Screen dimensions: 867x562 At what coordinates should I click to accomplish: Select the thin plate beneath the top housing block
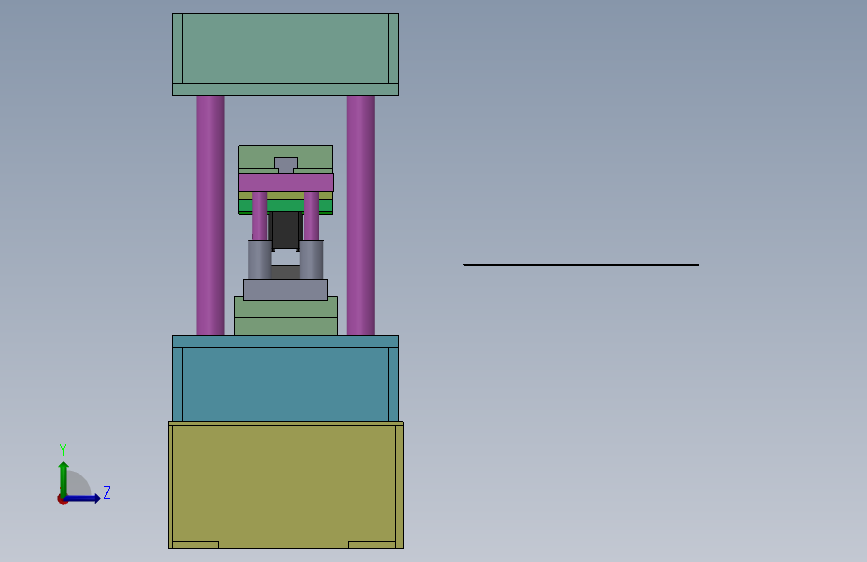point(285,90)
